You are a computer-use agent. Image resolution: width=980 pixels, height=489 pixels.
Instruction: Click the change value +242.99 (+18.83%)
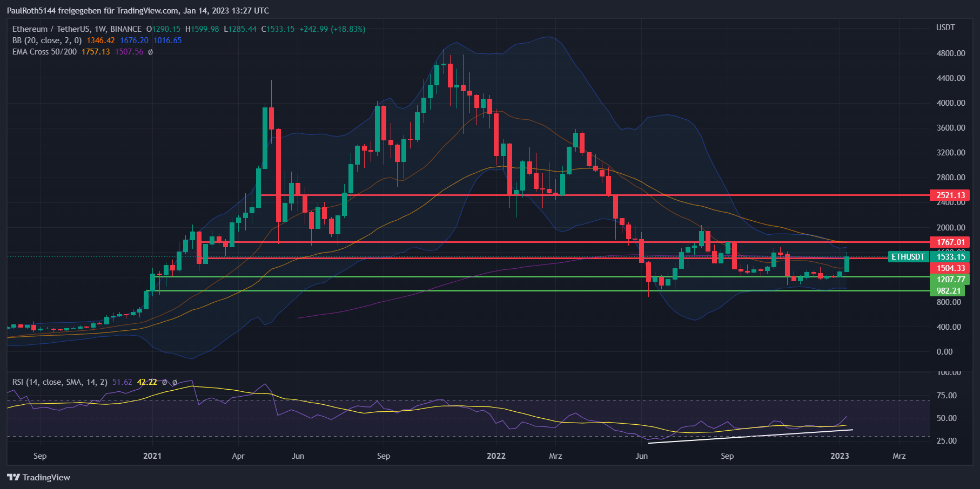point(333,29)
